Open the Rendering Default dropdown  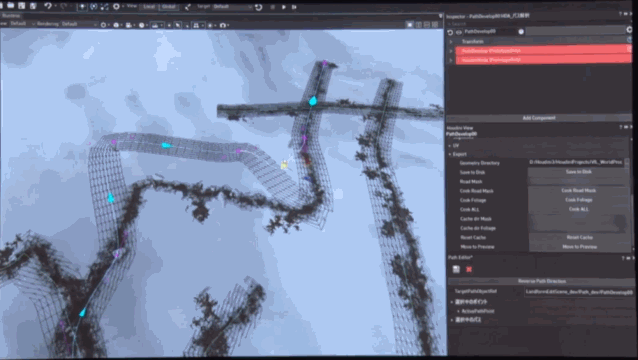coord(80,24)
